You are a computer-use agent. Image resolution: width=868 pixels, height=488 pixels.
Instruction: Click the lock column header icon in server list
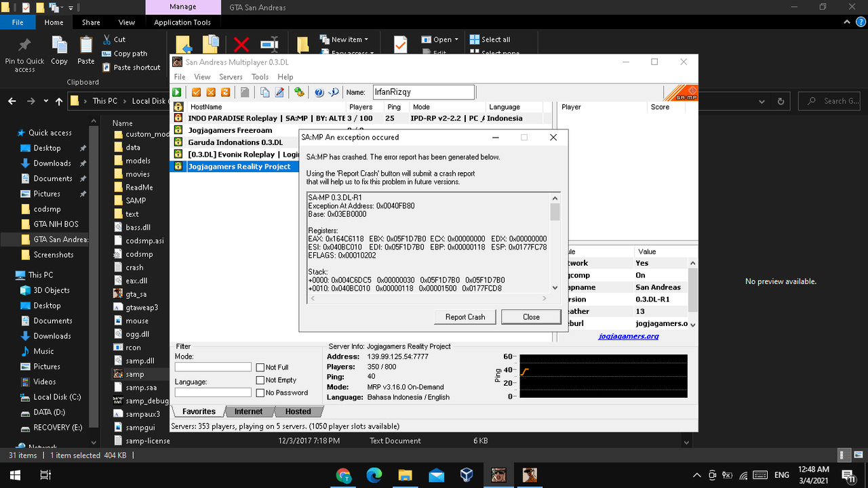178,107
